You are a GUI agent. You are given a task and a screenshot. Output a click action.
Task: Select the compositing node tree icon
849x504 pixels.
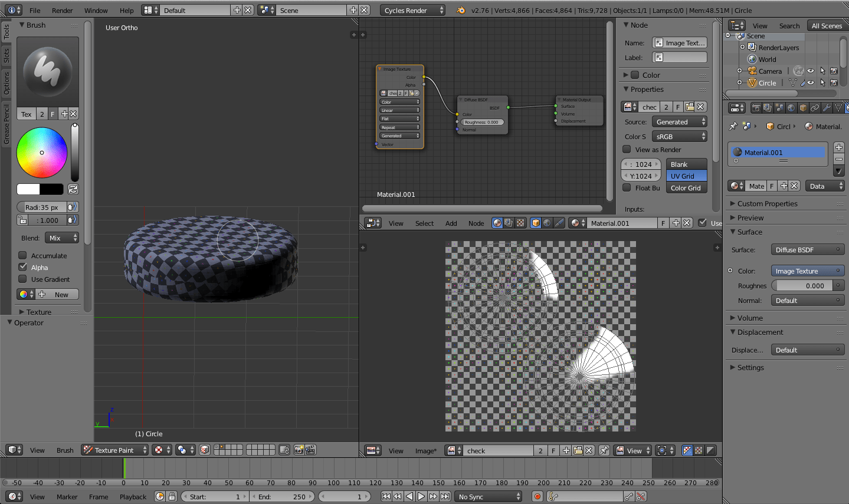(509, 223)
